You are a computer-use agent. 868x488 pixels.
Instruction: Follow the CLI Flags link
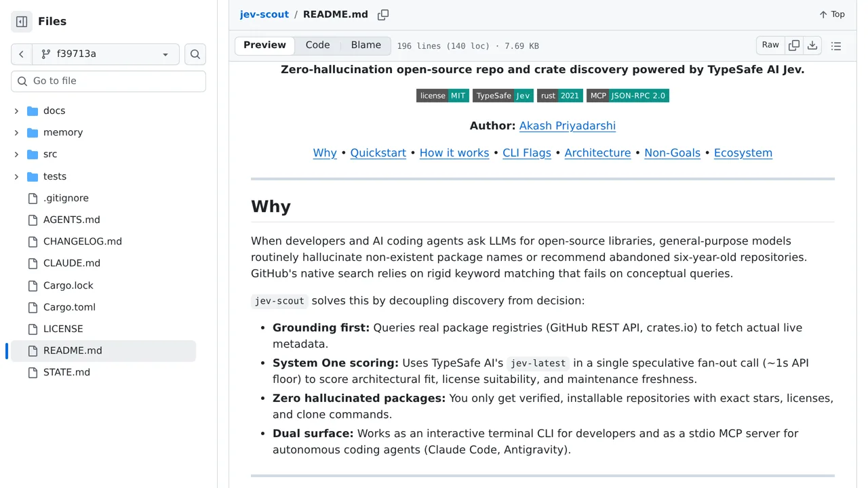click(x=527, y=152)
